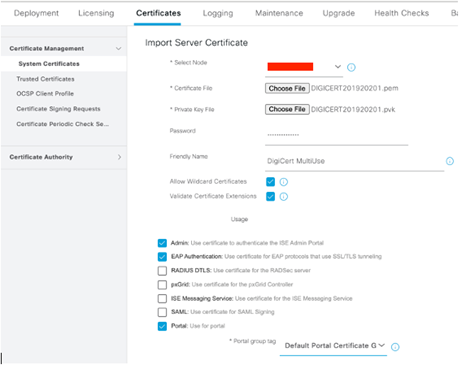Click the Password input field
Screen dimensions: 462x365
(x=337, y=135)
